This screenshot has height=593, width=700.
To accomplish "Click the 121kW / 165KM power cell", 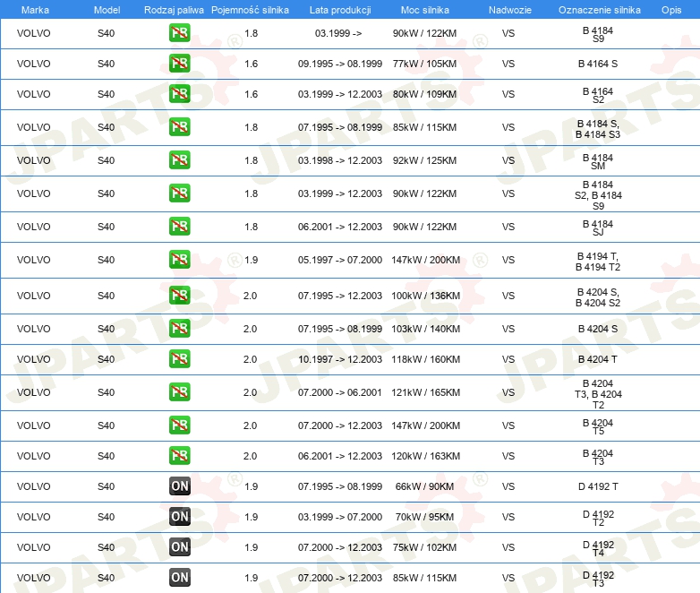I will 425,392.
